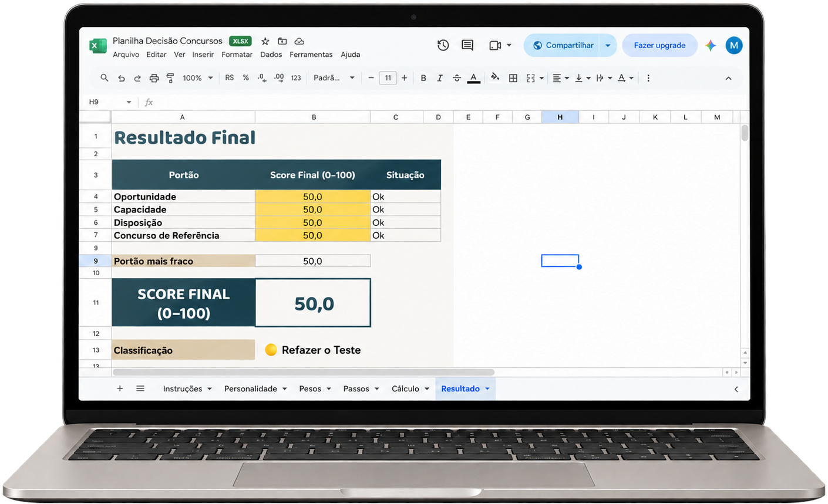Expand the name box dropdown

click(x=129, y=102)
